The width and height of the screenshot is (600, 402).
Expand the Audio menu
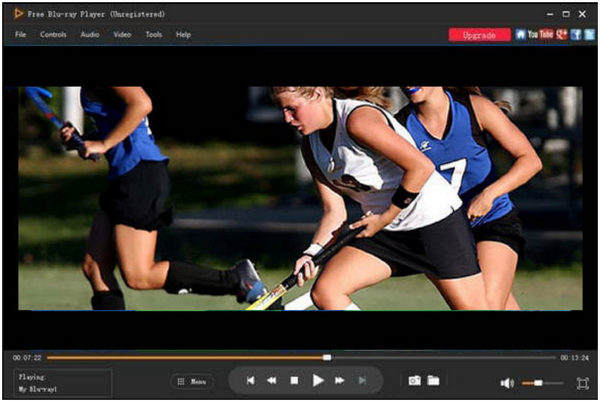(x=90, y=34)
